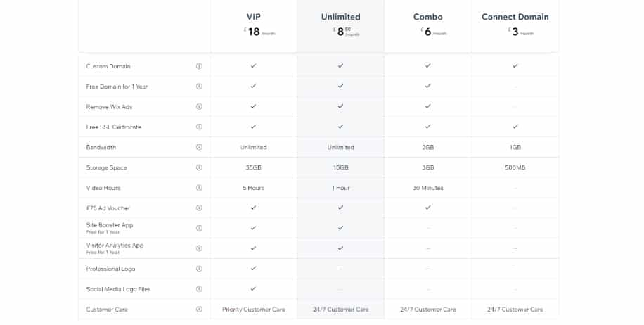Show info for Free SSL Certificate
This screenshot has height=325, width=644.
click(199, 127)
